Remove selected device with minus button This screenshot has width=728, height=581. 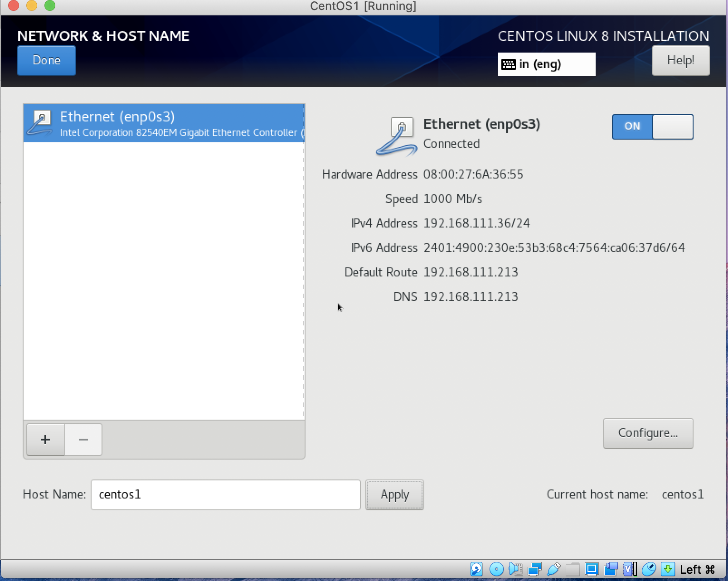tap(83, 440)
